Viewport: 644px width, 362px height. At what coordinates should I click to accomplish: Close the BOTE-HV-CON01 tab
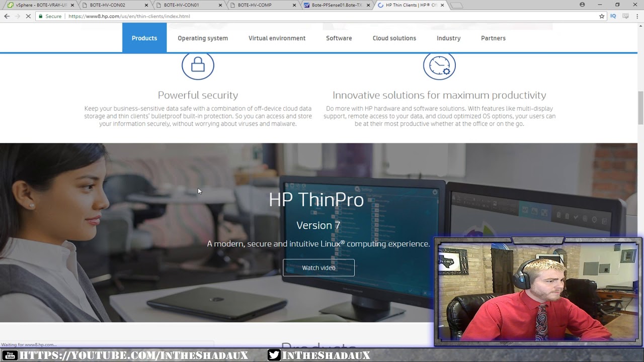click(220, 5)
